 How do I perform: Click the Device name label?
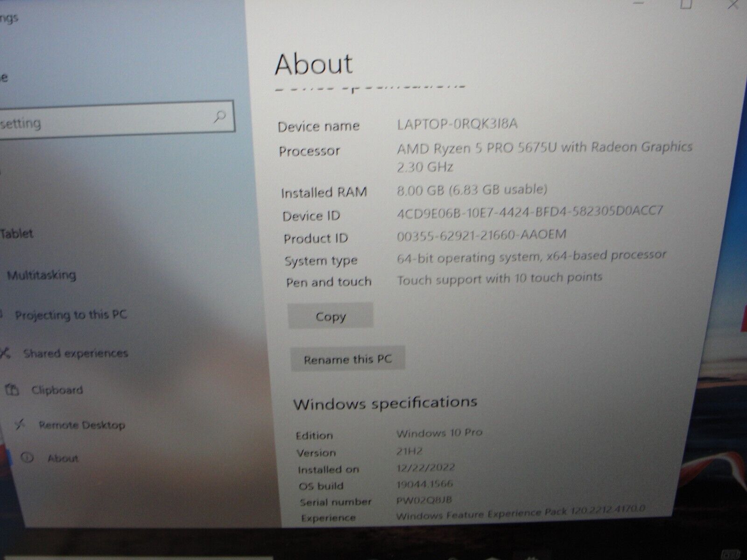pyautogui.click(x=319, y=126)
